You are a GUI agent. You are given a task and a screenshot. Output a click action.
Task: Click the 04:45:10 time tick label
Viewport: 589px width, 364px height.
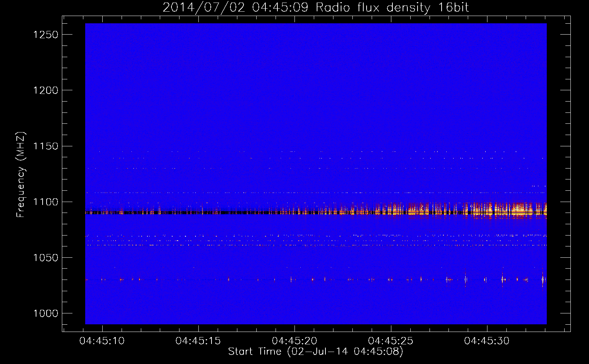tap(102, 341)
